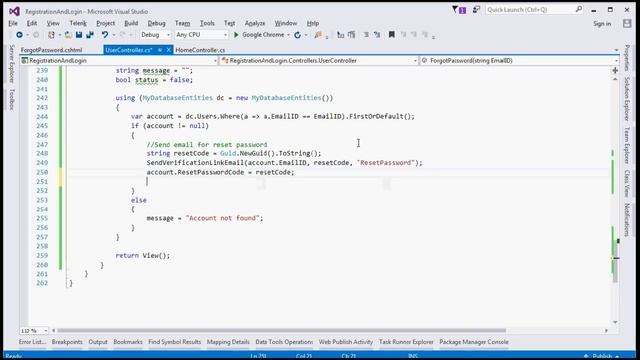Open the Tools menu
The width and height of the screenshot is (640, 360).
coord(207,23)
